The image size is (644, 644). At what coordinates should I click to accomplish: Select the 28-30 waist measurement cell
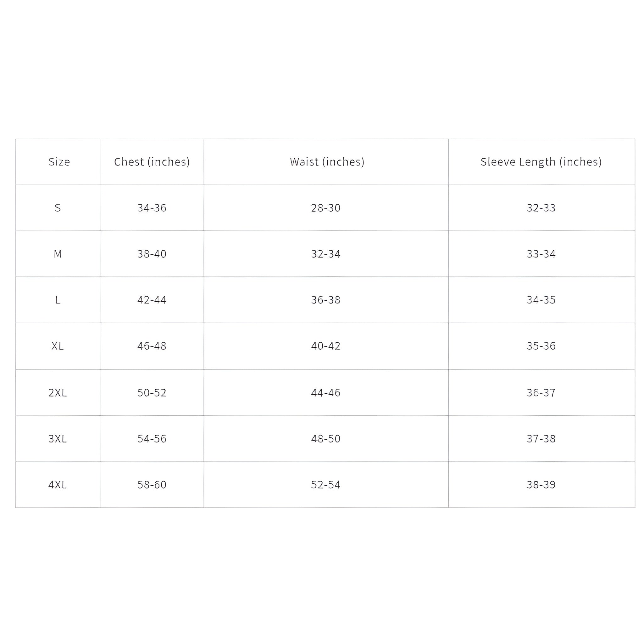click(x=326, y=208)
